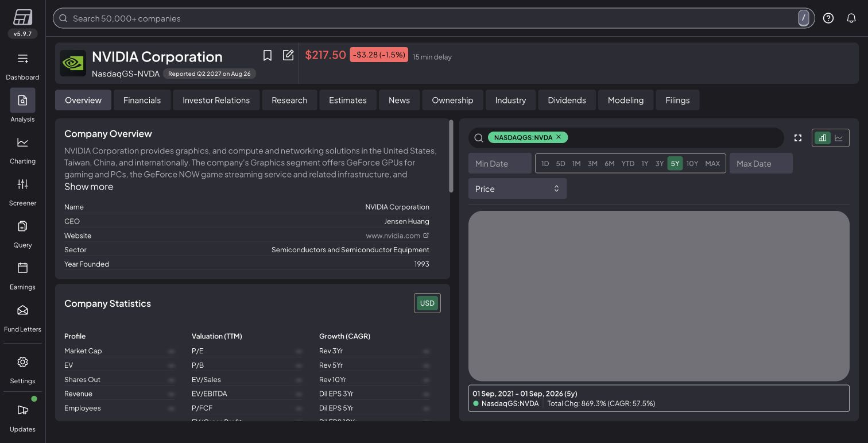
Task: Open the Filings tab
Action: [x=677, y=100]
